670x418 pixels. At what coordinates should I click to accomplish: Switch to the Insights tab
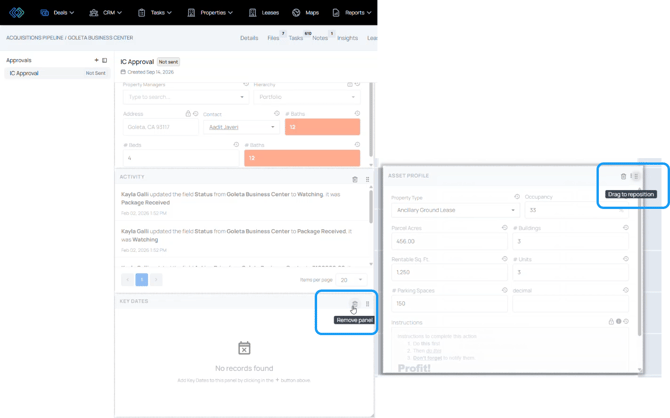[x=347, y=38]
